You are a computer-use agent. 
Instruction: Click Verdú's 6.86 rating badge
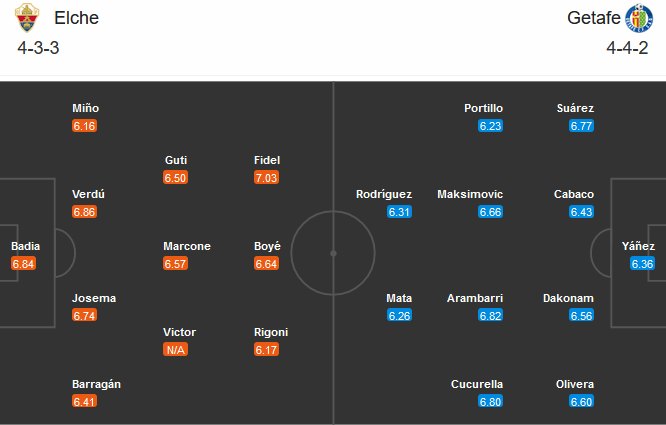coord(84,212)
